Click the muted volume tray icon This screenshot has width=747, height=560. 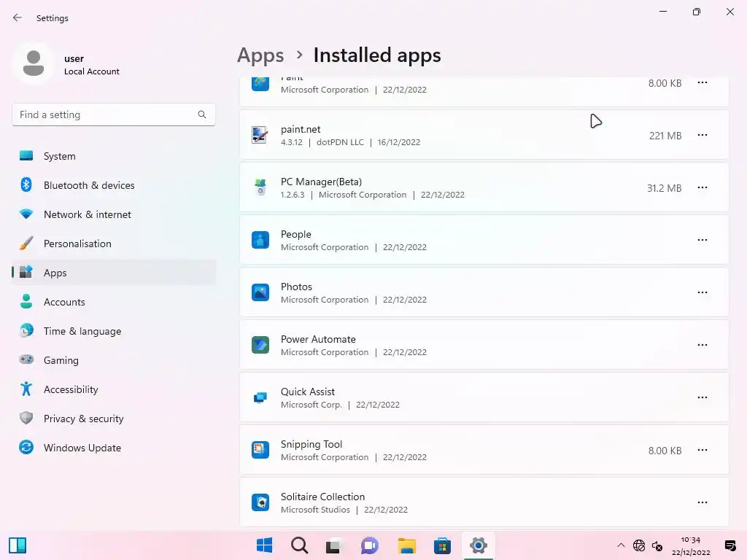pyautogui.click(x=657, y=545)
